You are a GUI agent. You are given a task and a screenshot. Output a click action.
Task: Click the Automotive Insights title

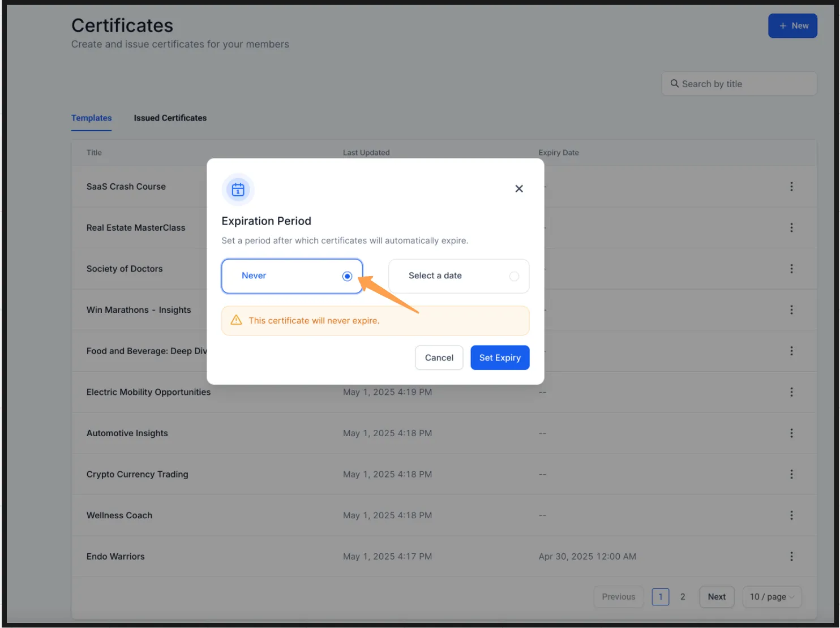(127, 433)
